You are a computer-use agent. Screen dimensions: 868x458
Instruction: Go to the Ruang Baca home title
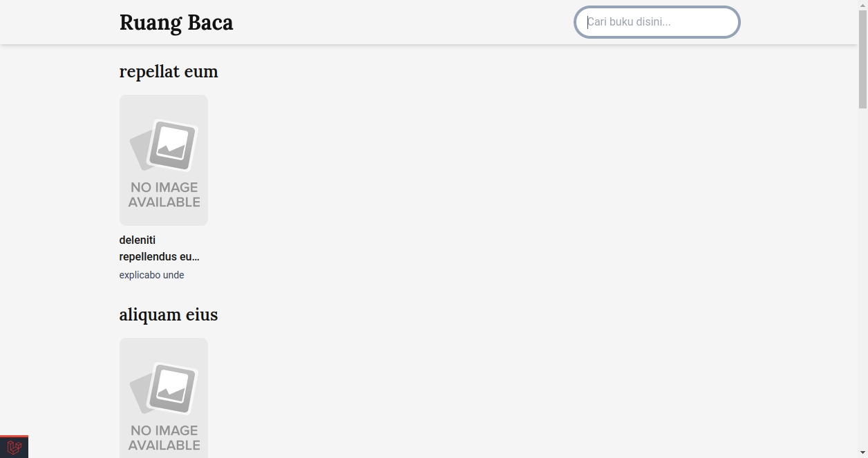[176, 22]
